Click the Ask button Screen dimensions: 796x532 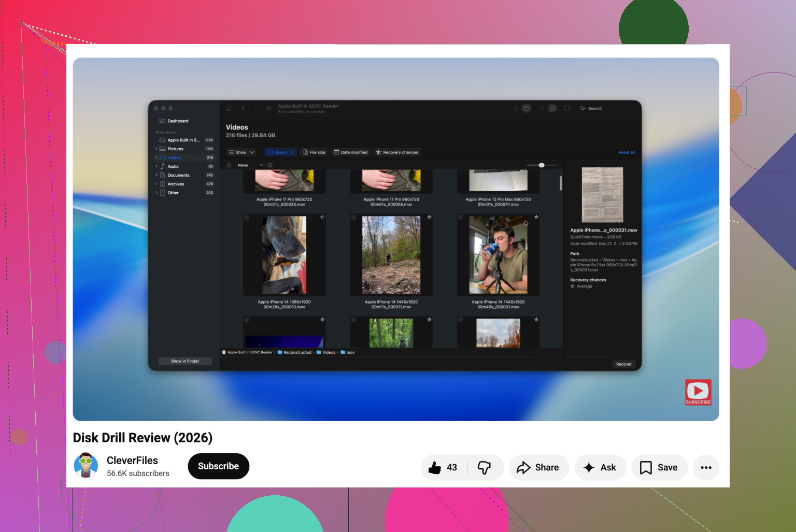pos(600,468)
